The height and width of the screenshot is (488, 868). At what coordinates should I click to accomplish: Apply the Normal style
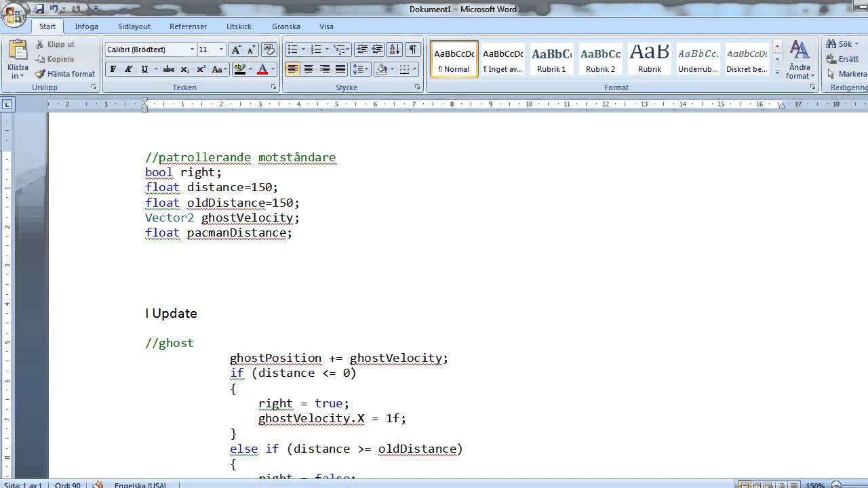[x=454, y=59]
